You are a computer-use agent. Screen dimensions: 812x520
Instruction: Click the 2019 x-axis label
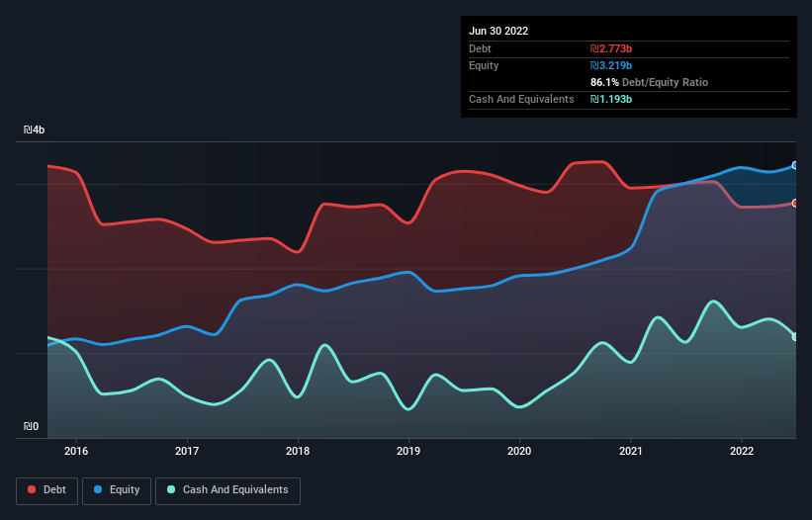408,451
